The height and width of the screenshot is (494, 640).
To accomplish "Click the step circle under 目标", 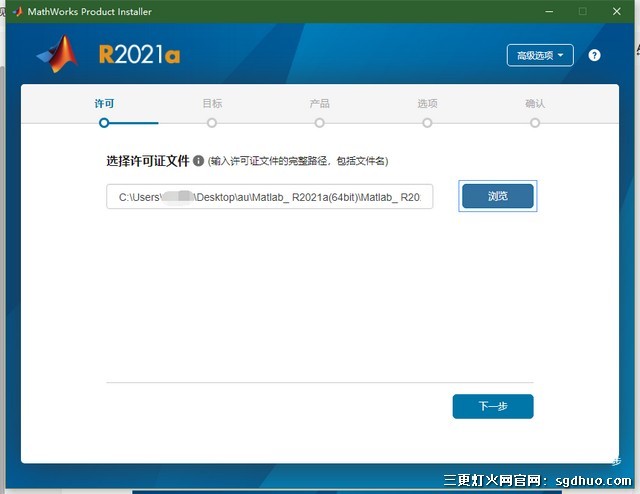I will pyautogui.click(x=212, y=122).
